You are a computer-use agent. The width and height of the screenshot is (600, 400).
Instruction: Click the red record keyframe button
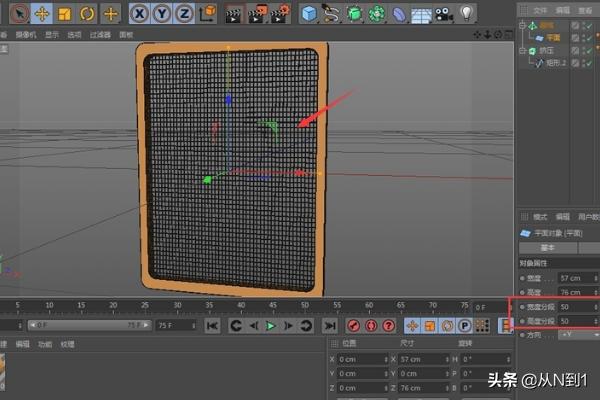click(x=354, y=326)
